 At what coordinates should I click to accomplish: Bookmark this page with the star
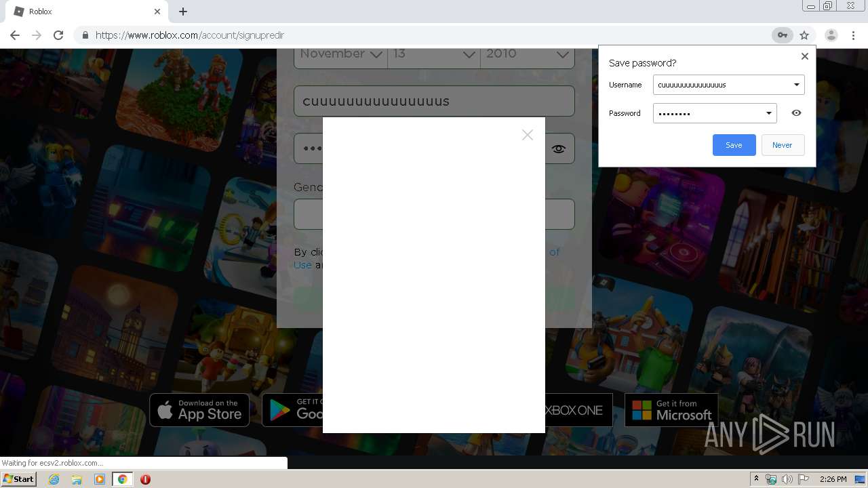click(x=804, y=35)
